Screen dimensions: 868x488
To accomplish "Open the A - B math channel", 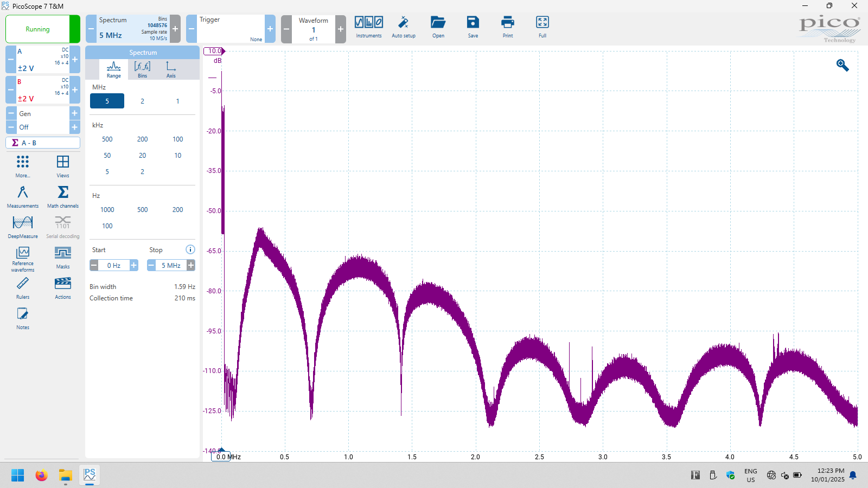I will (x=43, y=143).
